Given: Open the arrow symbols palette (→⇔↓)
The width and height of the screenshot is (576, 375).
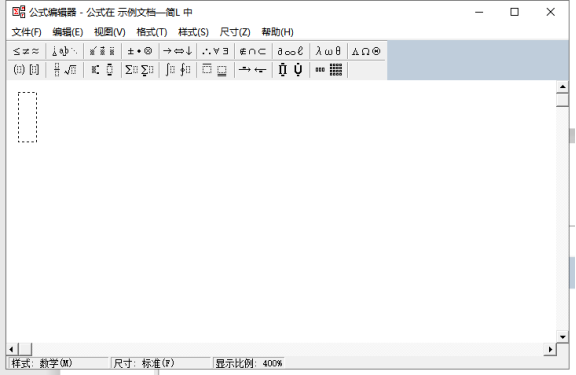Looking at the screenshot, I should (x=177, y=51).
